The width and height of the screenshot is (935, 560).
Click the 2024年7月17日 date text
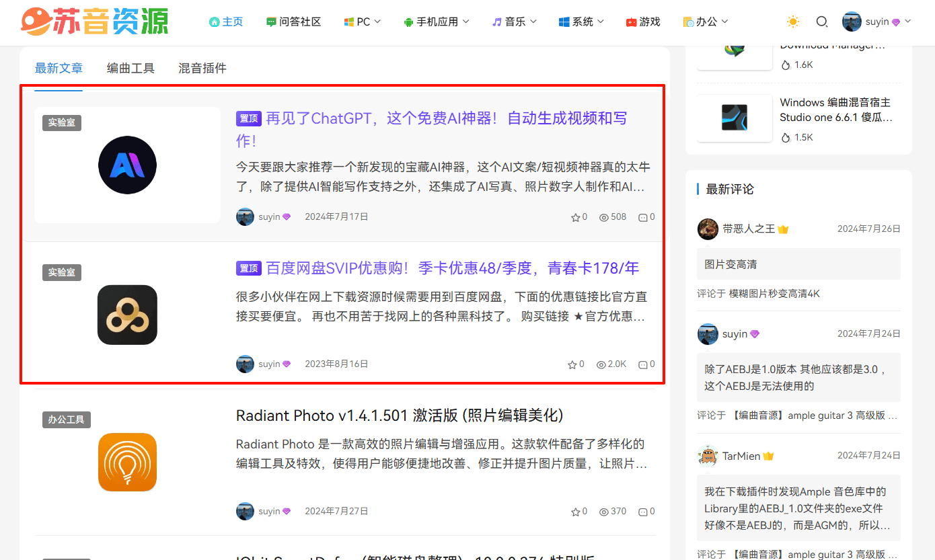(336, 217)
